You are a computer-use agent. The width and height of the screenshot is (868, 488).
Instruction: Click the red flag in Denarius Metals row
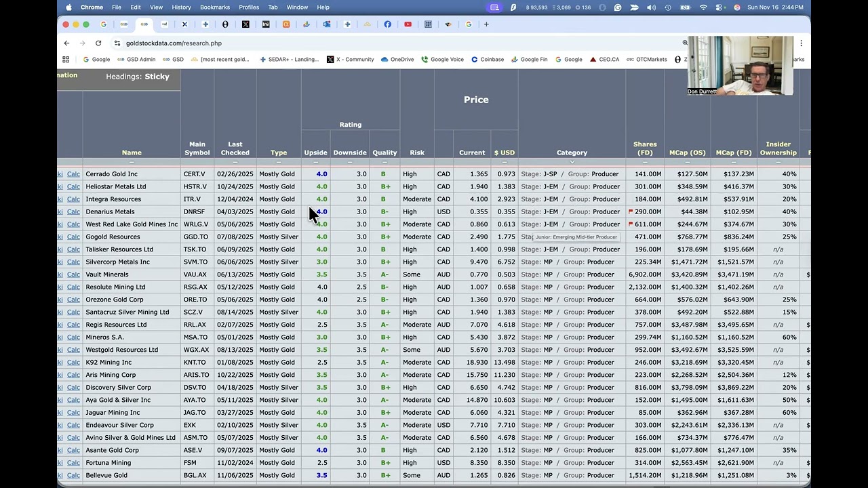click(x=631, y=211)
